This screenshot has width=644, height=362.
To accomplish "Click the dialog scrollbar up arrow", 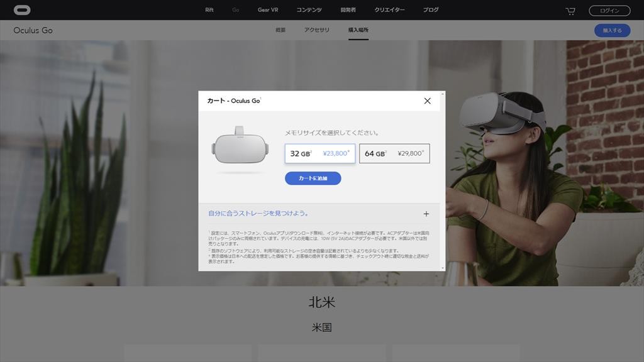I will pyautogui.click(x=442, y=94).
